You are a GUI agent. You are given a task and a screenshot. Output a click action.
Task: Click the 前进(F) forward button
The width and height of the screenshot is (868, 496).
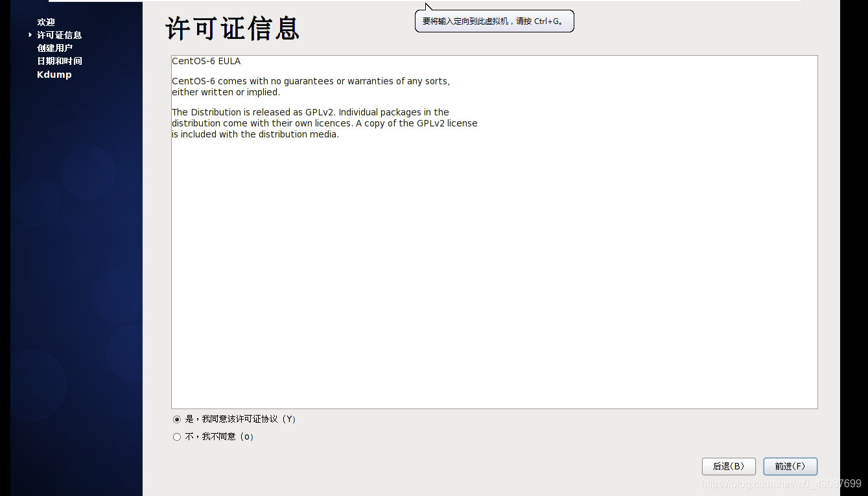coord(790,466)
